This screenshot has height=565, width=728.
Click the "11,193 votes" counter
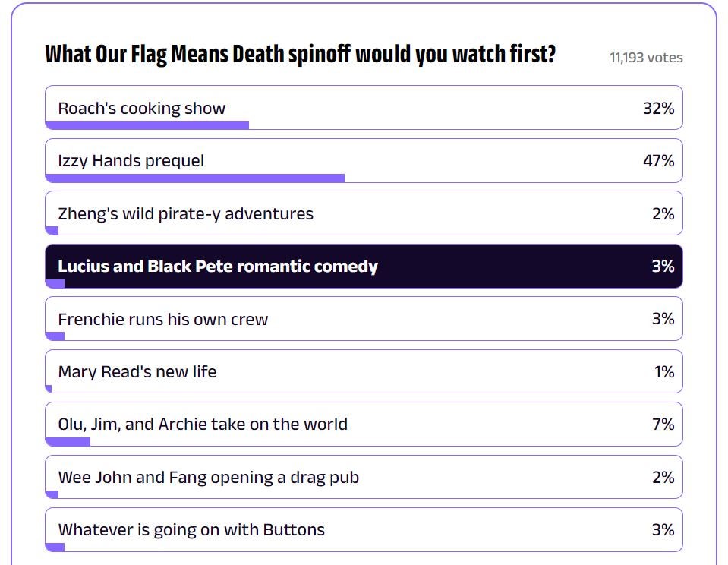[646, 57]
